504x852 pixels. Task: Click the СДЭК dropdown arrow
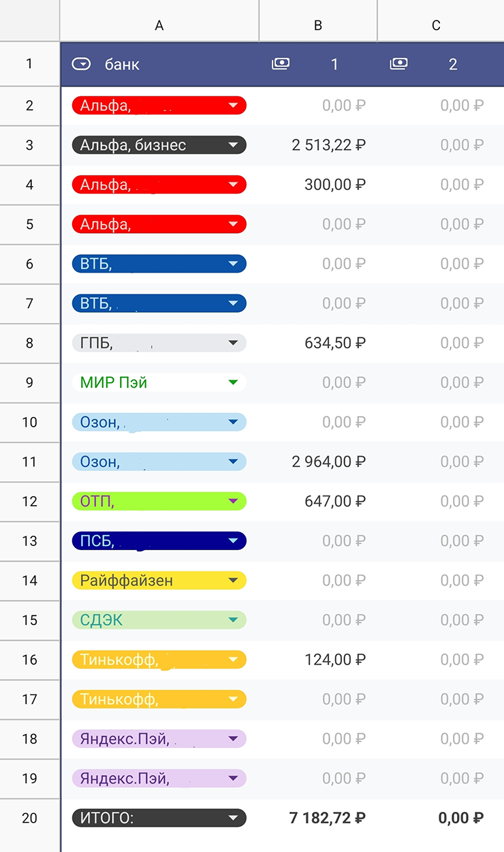click(x=234, y=620)
